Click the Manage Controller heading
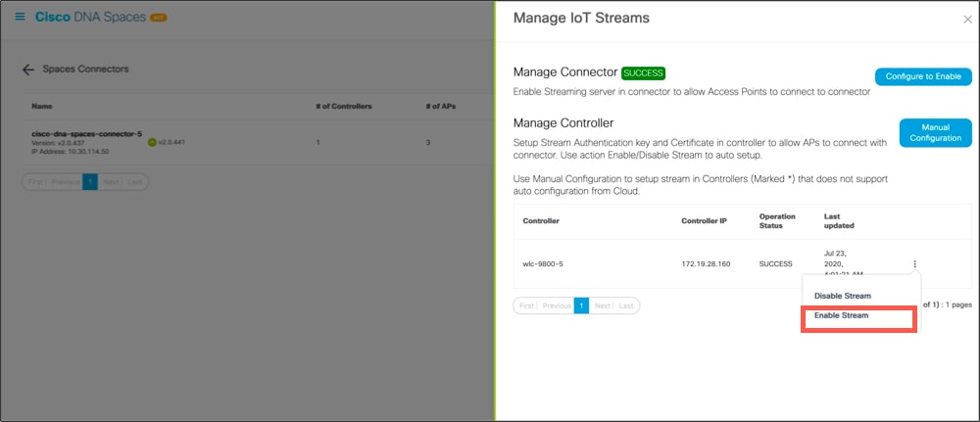This screenshot has width=980, height=422. pos(563,123)
